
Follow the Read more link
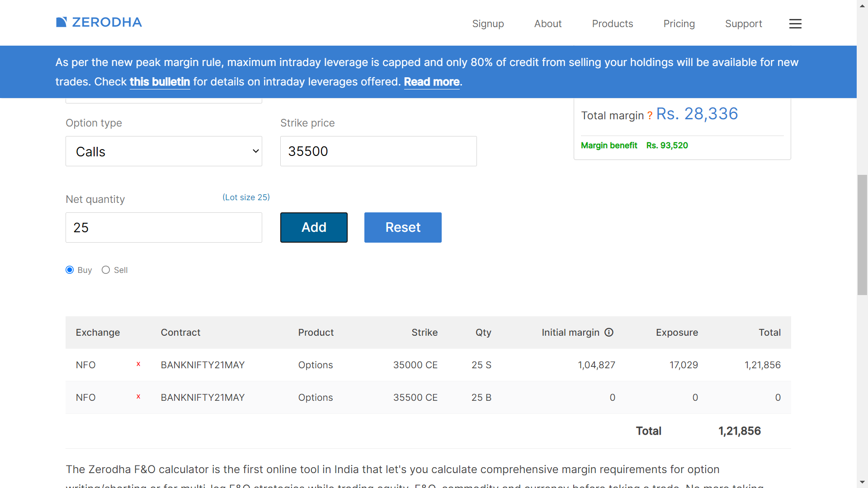pyautogui.click(x=431, y=82)
